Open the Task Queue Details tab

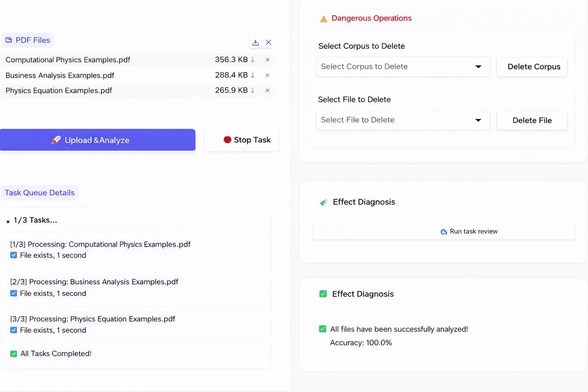click(39, 193)
